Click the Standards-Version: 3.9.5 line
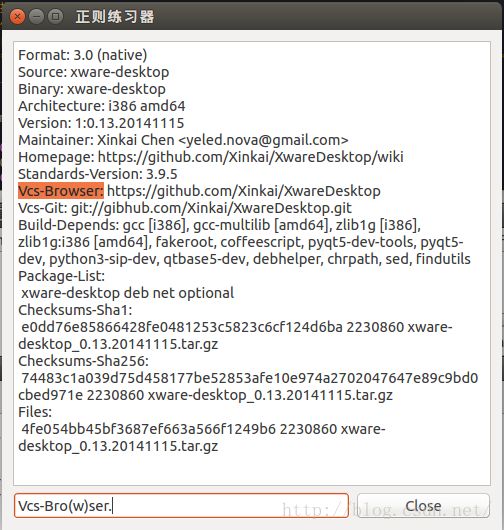The image size is (504, 530). coord(98,174)
